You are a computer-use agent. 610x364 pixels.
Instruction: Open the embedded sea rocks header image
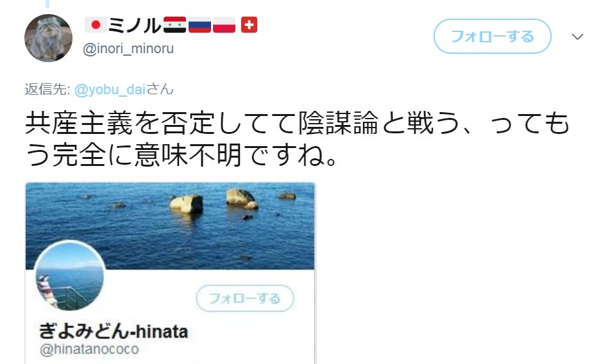(170, 226)
